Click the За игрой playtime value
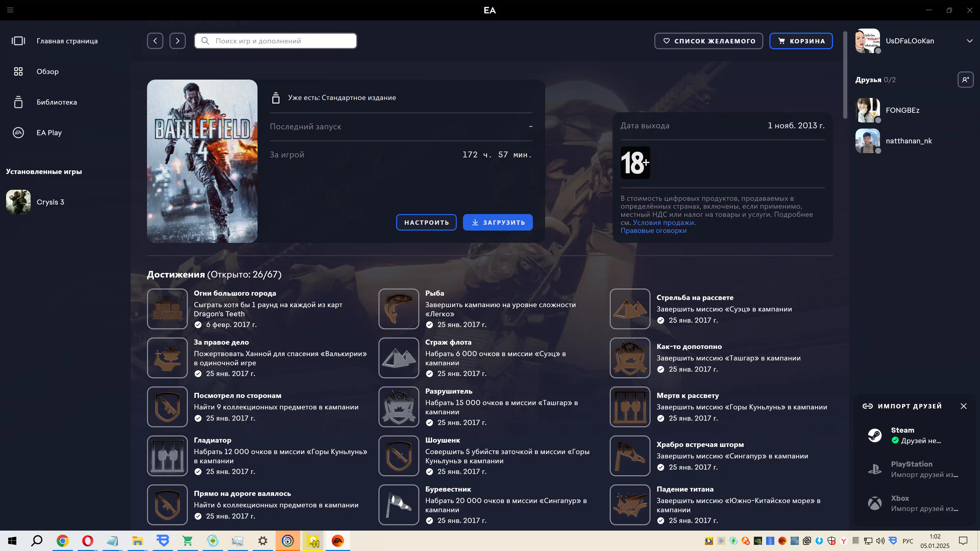Image resolution: width=980 pixels, height=551 pixels. 497,155
